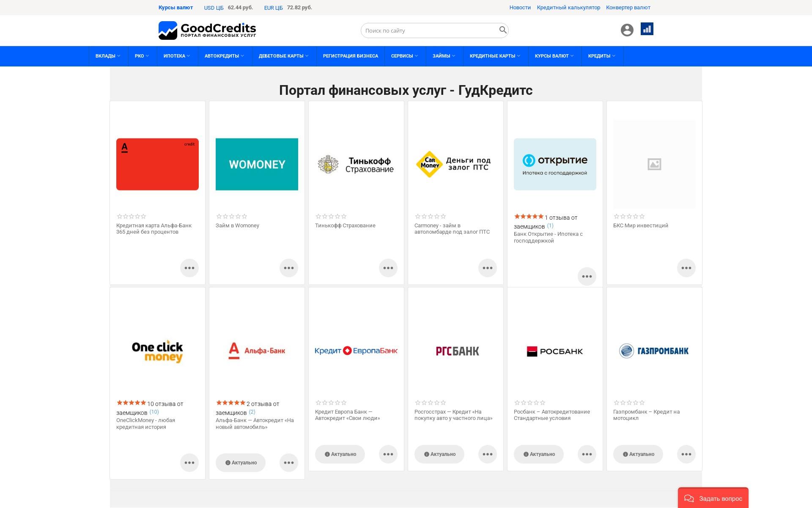This screenshot has width=812, height=508.
Task: Click the Курсы валют link in top bar
Action: pyautogui.click(x=176, y=8)
